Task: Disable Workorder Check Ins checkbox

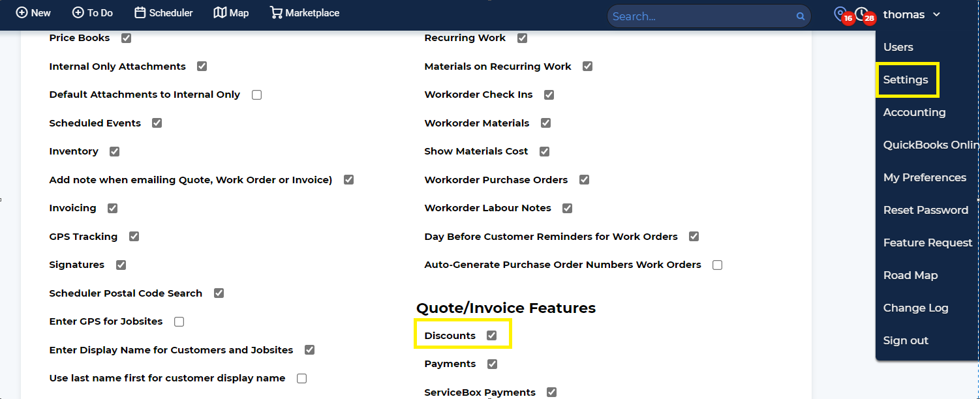Action: [x=549, y=95]
